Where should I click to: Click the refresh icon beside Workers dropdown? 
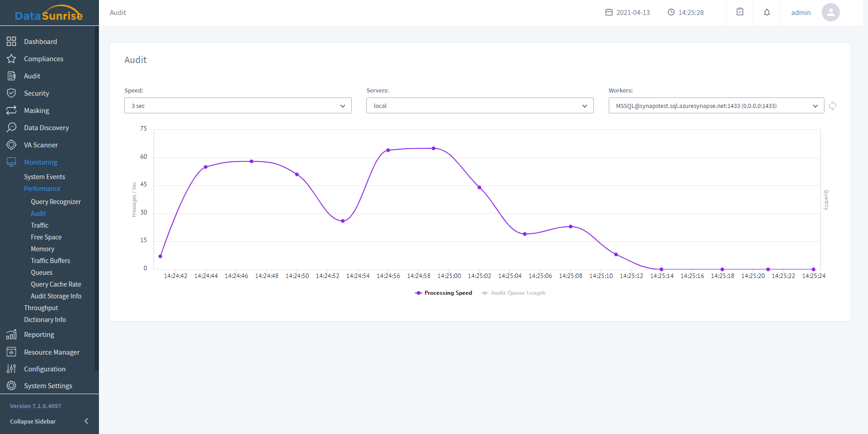(x=833, y=106)
